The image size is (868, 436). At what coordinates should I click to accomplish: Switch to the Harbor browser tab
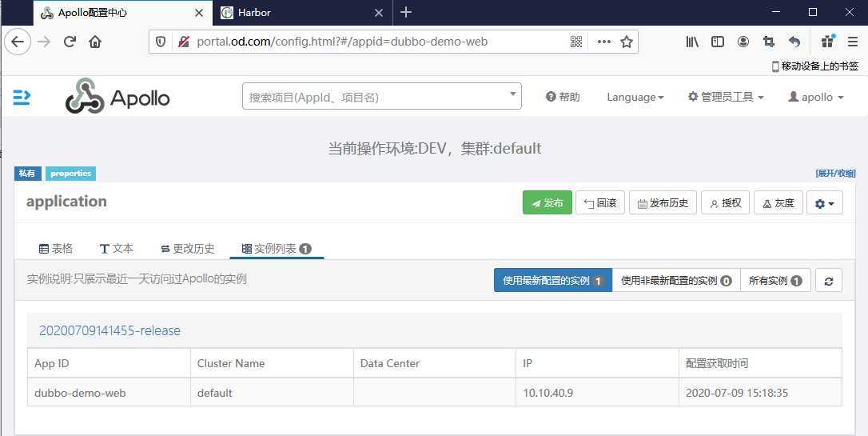[x=303, y=13]
